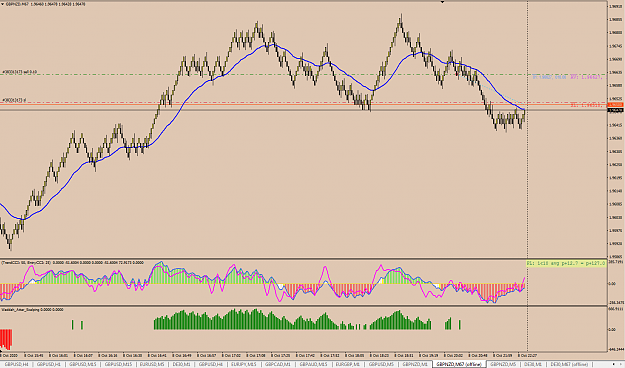Click the red stop-loss price tag on axis
The image size is (625, 368).
(615, 105)
